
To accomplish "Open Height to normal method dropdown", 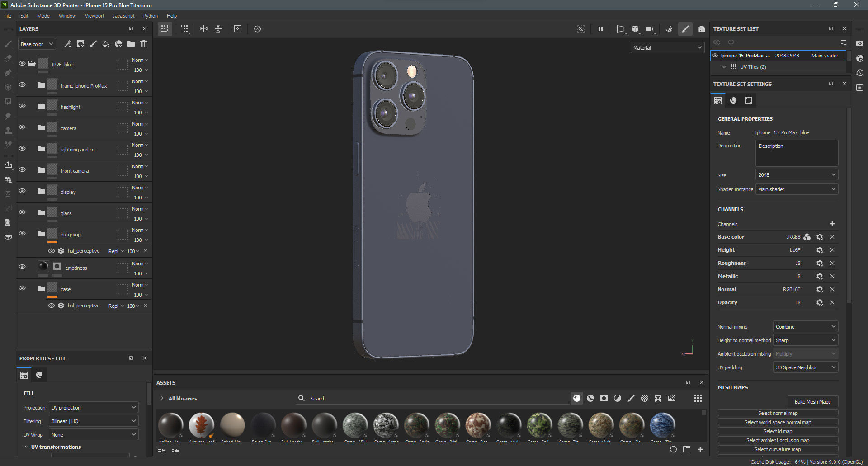I will point(806,340).
